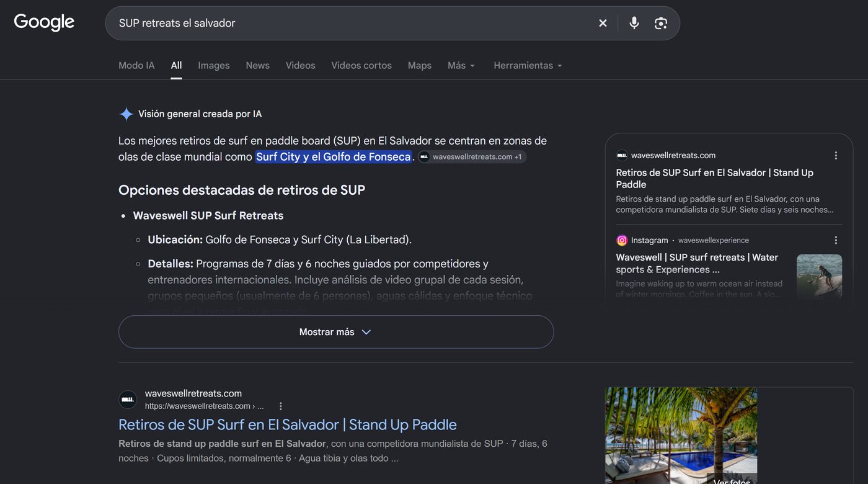Open three-dot menu on Instagram source card

[x=836, y=240]
